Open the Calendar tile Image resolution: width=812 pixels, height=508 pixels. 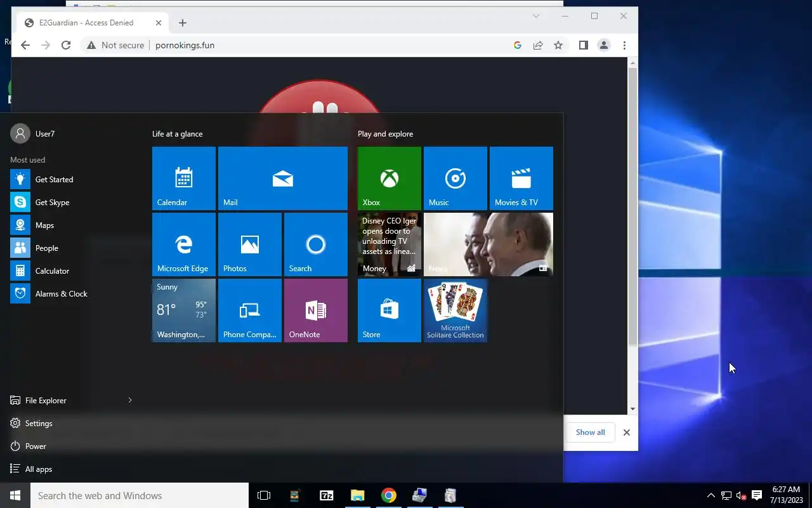pos(184,178)
